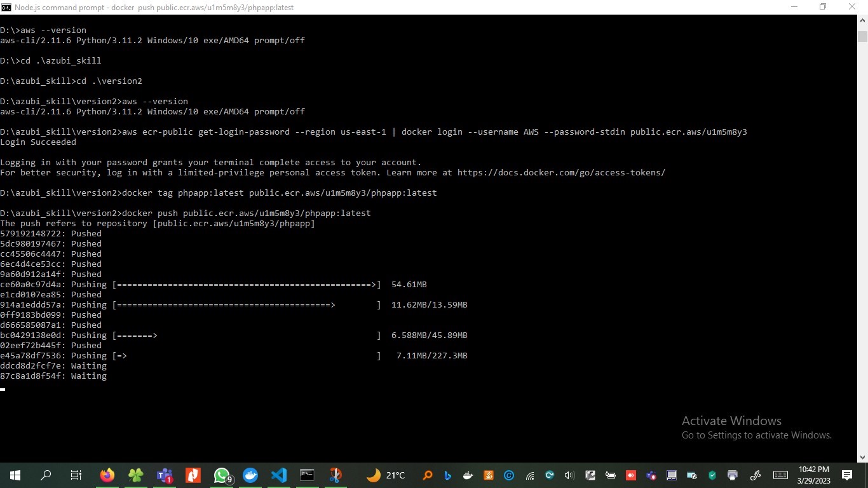Mute audio via the speaker tray icon
The width and height of the screenshot is (868, 488).
click(569, 475)
